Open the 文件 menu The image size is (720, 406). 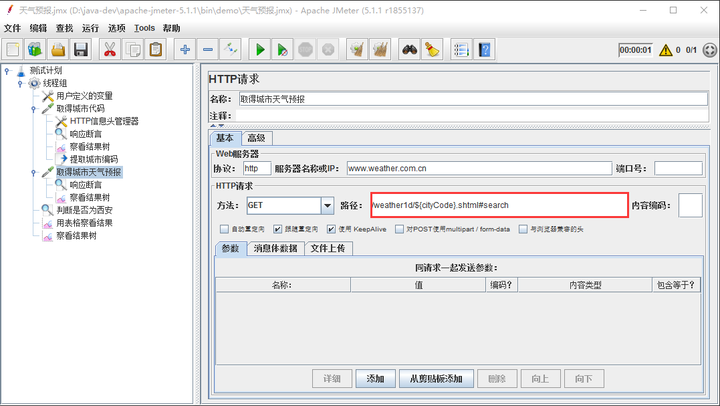(12, 28)
